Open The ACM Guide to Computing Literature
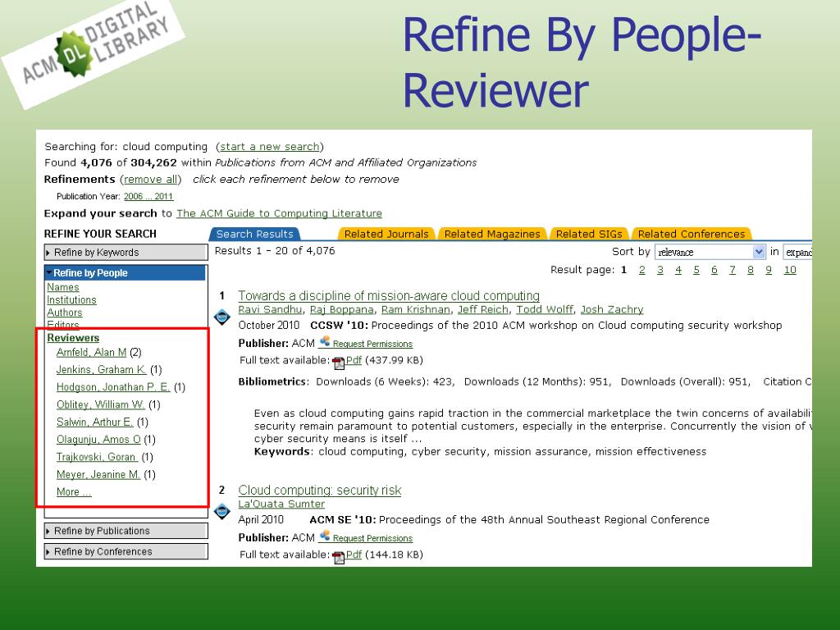Image resolution: width=840 pixels, height=630 pixels. pyautogui.click(x=279, y=213)
